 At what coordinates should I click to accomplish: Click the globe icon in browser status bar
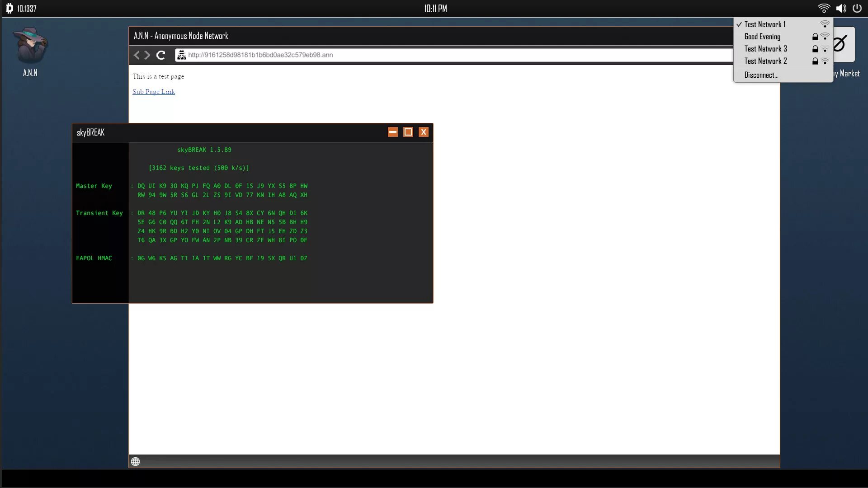click(x=135, y=461)
